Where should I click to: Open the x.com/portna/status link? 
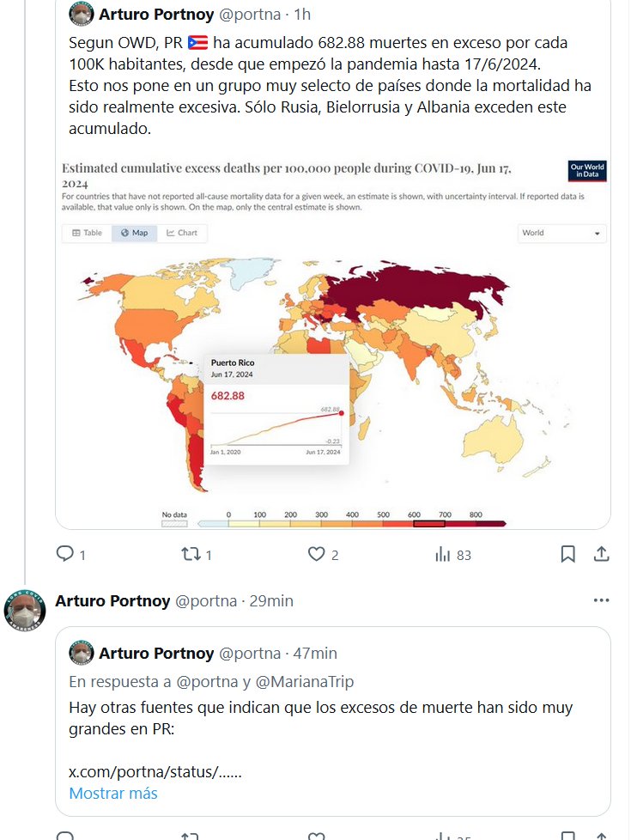point(155,772)
